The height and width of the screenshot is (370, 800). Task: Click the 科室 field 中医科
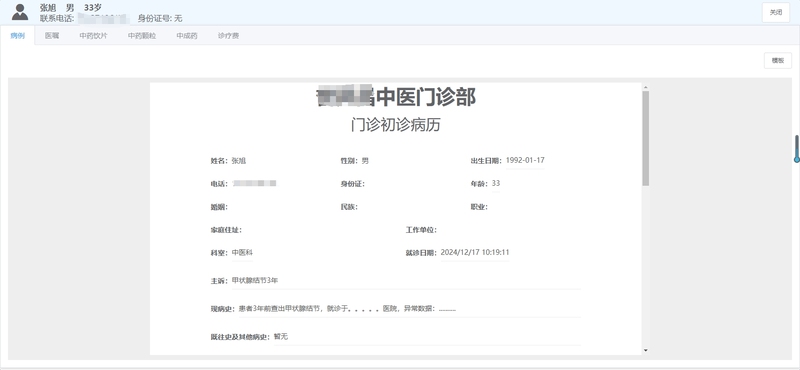coord(242,253)
